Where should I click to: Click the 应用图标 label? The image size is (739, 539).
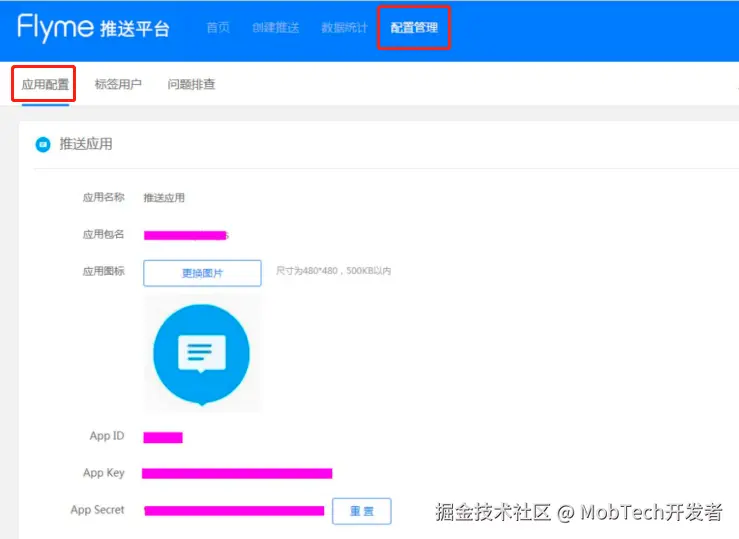tap(104, 271)
